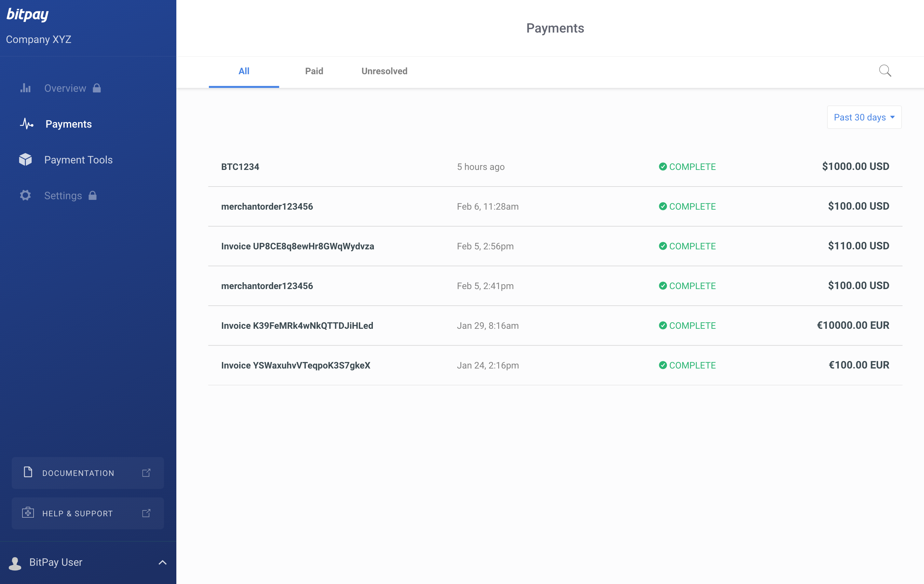Click the Help & Support external link icon

coord(147,513)
